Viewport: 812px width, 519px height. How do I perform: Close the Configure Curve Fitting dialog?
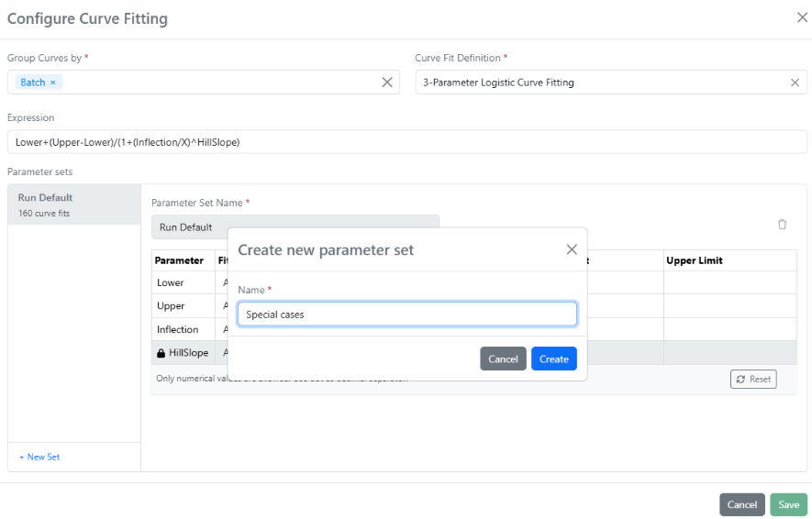click(802, 17)
